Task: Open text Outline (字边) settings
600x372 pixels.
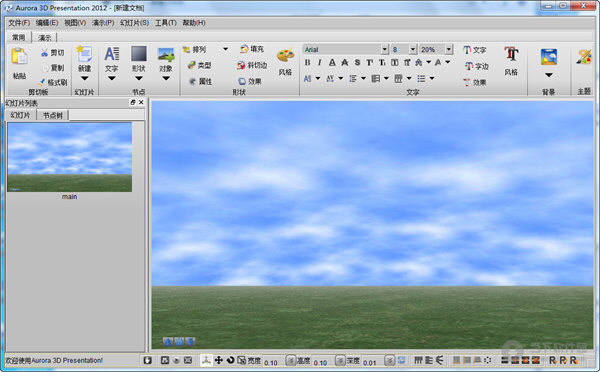Action: 477,66
